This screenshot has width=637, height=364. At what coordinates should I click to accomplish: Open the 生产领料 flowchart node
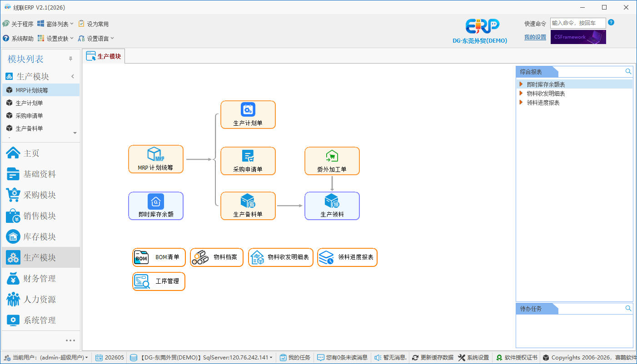332,206
